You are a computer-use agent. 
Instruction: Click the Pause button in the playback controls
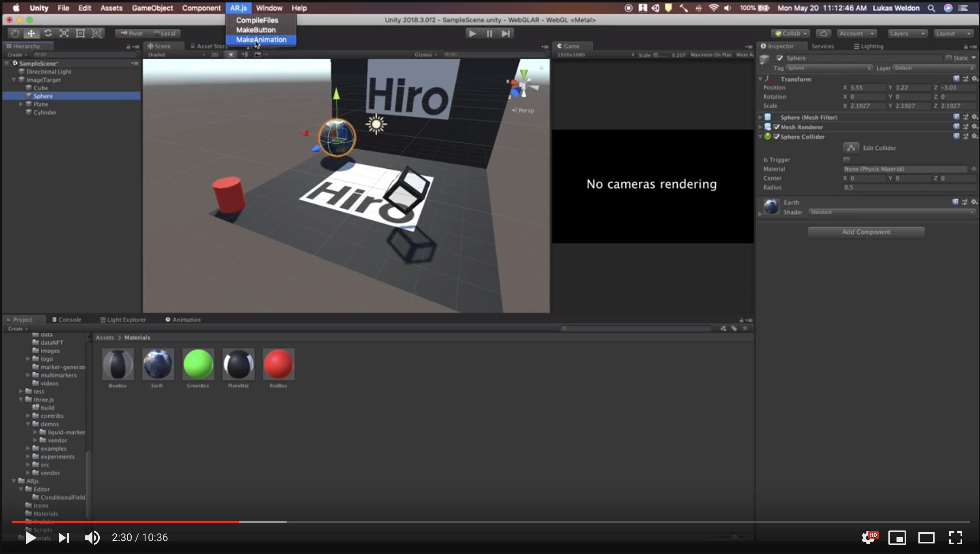[489, 33]
